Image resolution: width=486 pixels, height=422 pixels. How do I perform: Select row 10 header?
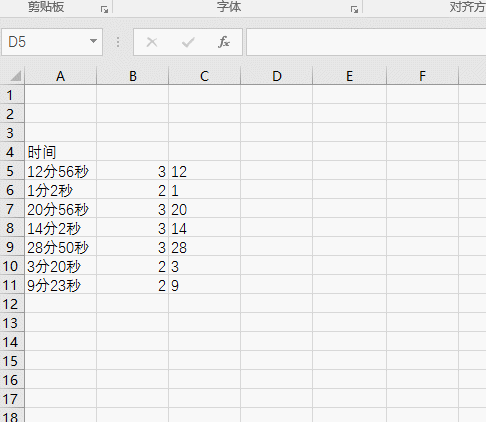tap(12, 266)
